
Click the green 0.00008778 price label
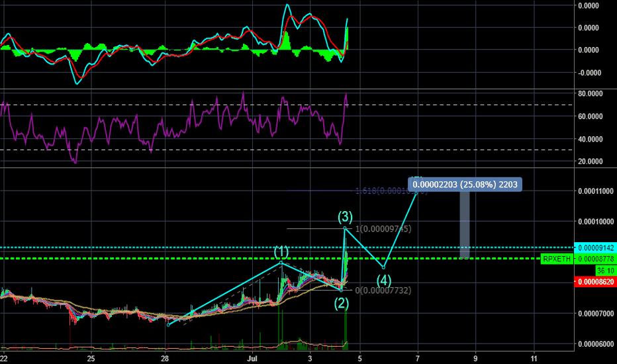click(596, 259)
